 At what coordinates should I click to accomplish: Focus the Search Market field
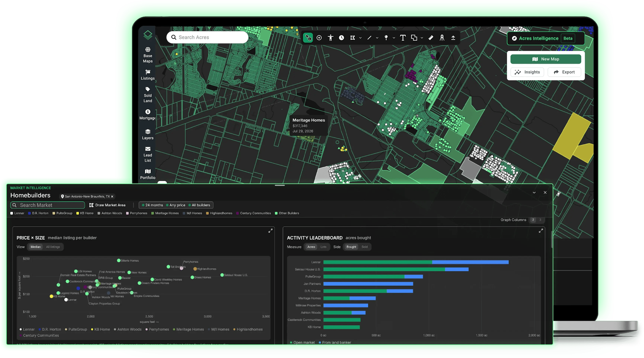click(47, 205)
